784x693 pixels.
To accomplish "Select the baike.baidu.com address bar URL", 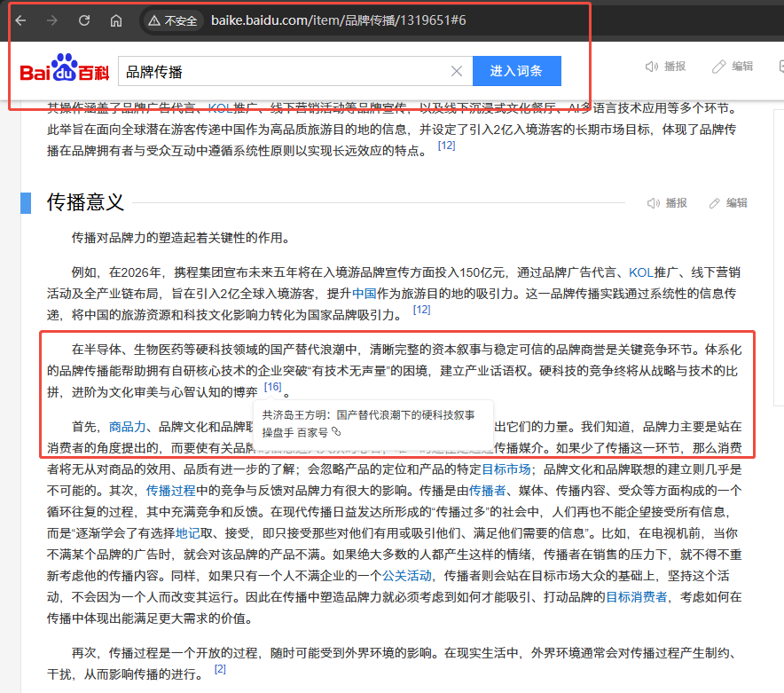I will click(339, 20).
